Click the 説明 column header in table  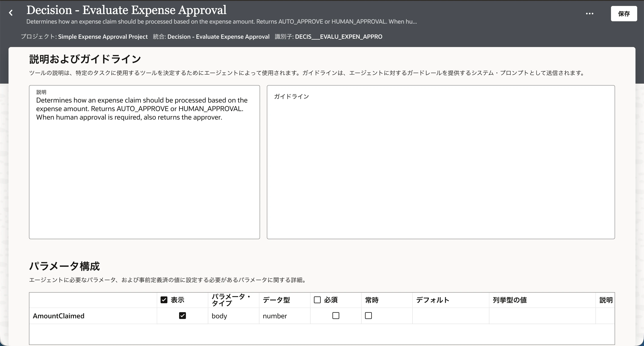[606, 300]
